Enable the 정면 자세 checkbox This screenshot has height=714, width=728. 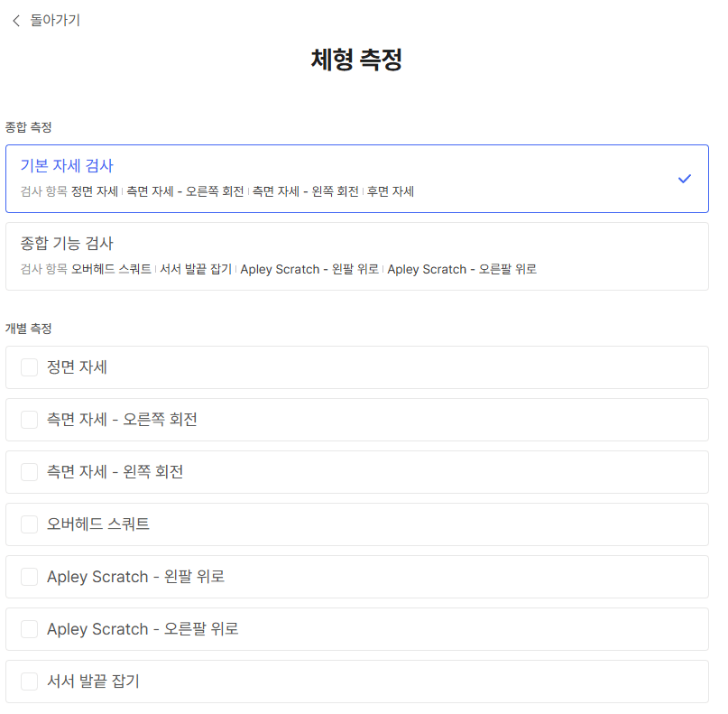point(28,367)
